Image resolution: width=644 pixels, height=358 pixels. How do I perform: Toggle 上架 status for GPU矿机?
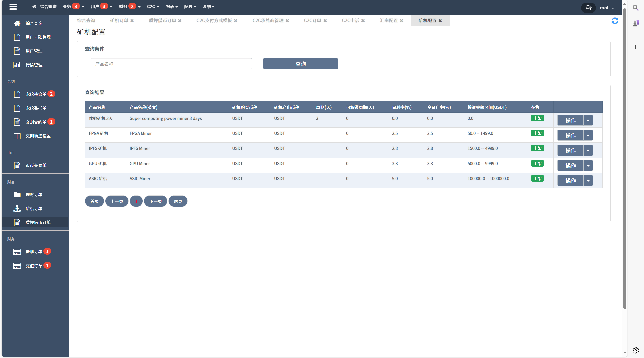click(x=537, y=163)
